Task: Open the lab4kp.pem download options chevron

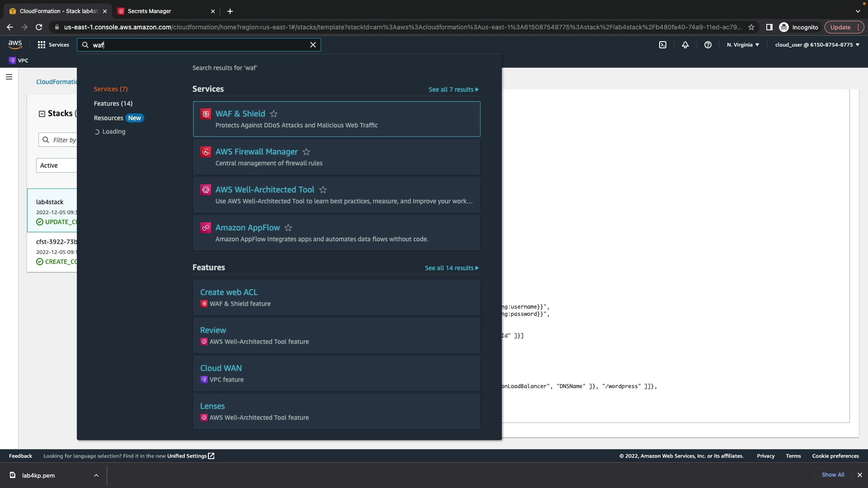Action: click(96, 475)
